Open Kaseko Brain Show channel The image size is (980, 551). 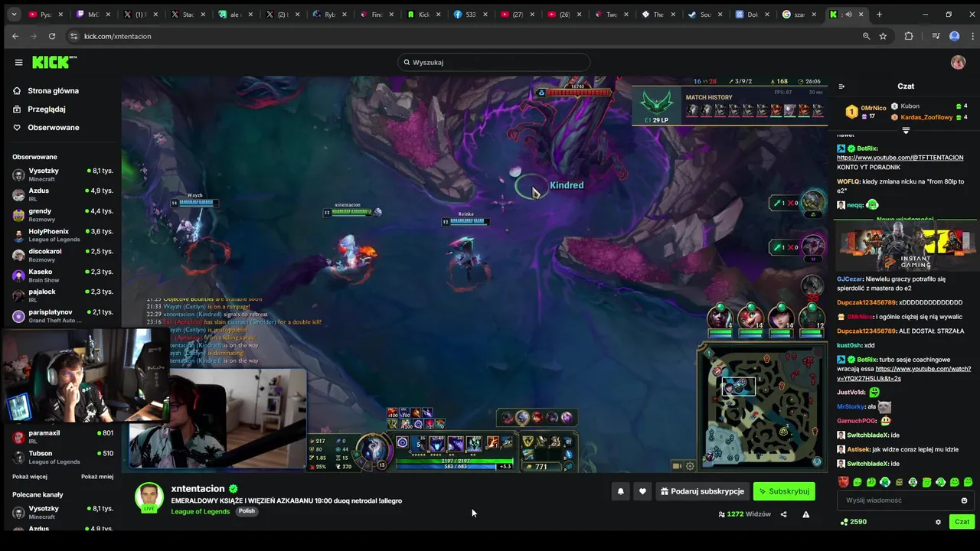tap(63, 276)
